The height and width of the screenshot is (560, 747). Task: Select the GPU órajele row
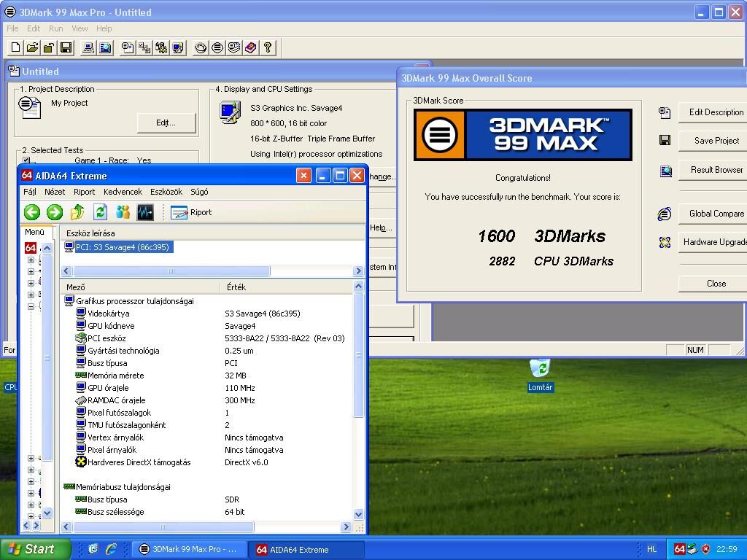pos(208,388)
